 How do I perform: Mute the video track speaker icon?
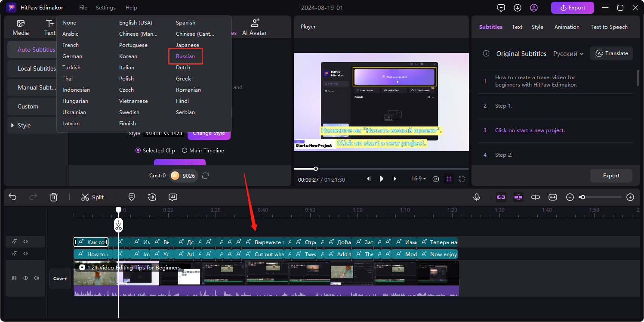pos(37,279)
